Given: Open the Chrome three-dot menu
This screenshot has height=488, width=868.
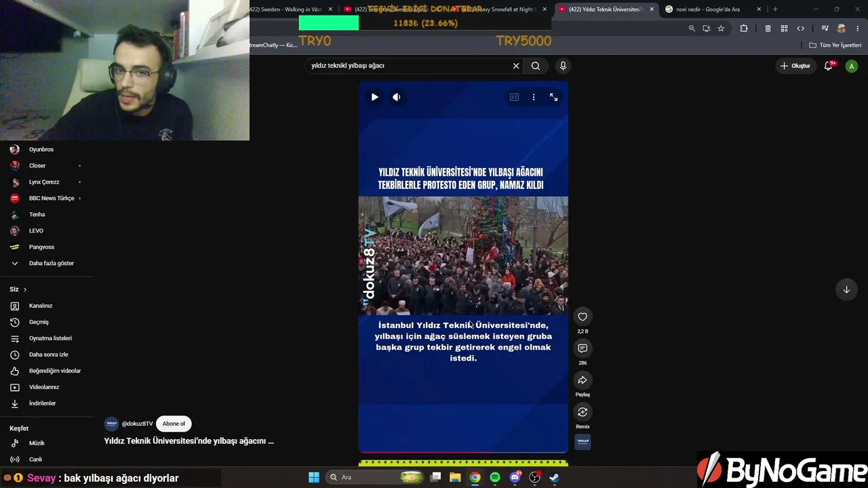Looking at the screenshot, I should [858, 28].
